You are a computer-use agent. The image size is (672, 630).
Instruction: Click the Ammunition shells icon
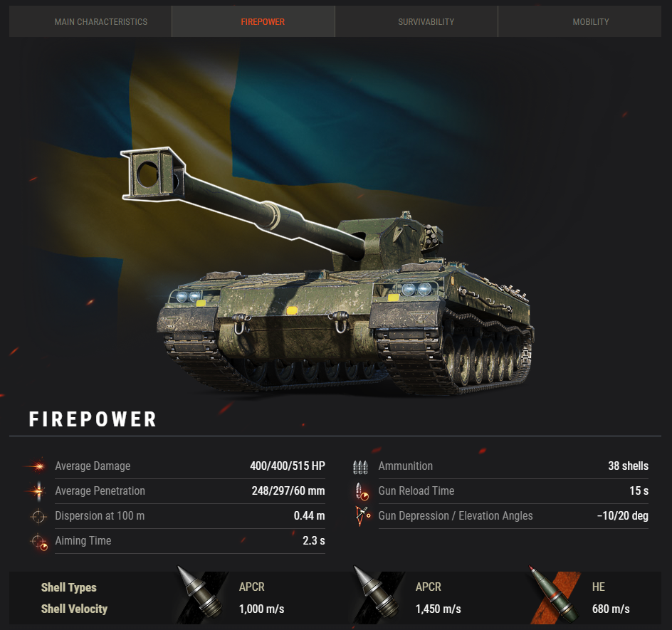click(x=360, y=467)
